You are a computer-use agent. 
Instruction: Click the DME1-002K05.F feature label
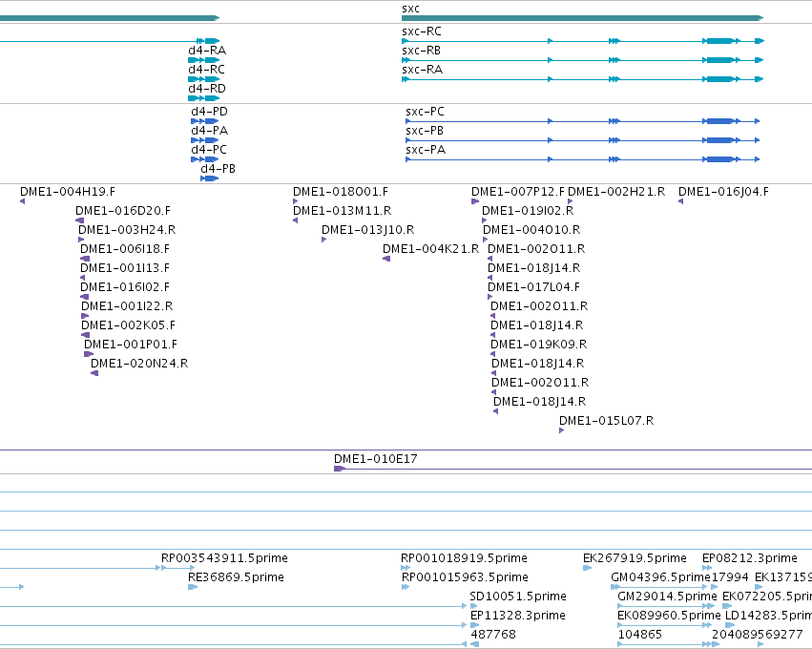(129, 326)
